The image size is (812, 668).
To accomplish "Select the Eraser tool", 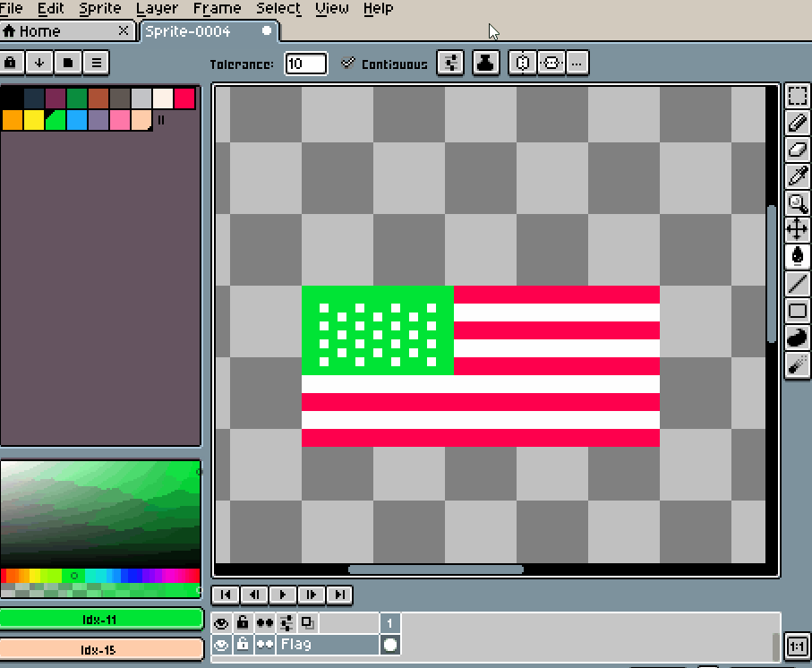I will tap(797, 150).
